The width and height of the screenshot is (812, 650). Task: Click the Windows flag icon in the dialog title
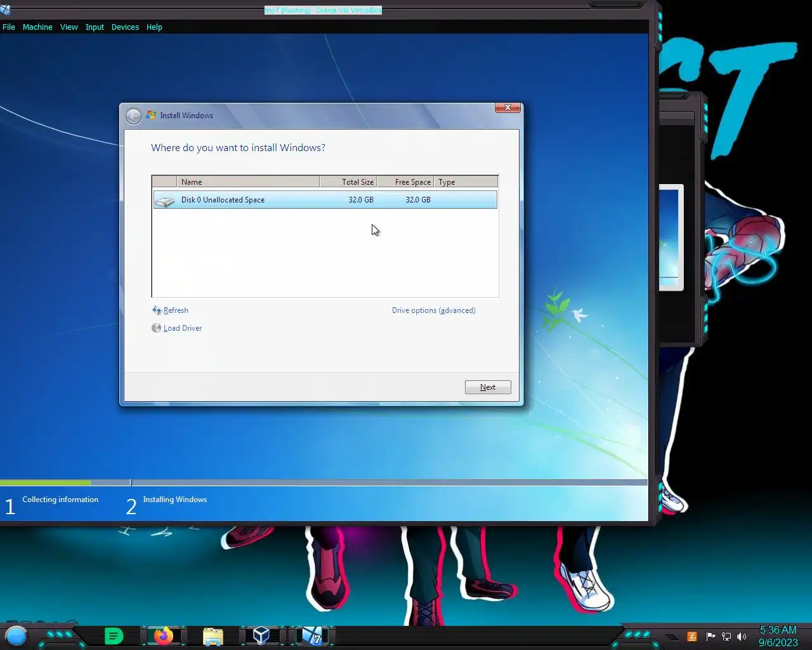[x=151, y=116]
